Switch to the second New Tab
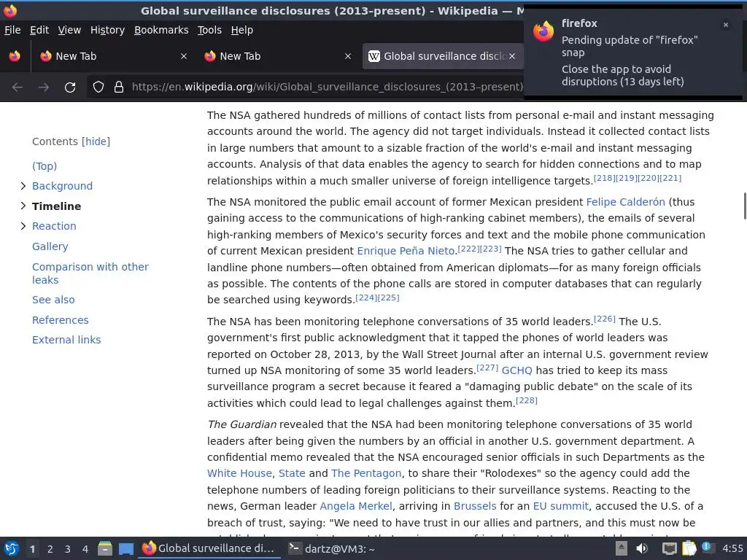Image resolution: width=747 pixels, height=560 pixels. [x=278, y=56]
